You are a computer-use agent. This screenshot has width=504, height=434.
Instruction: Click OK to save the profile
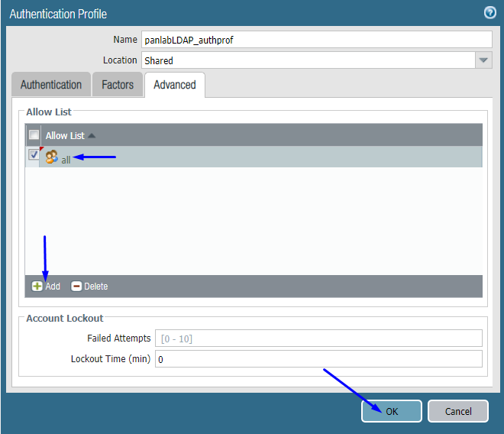(392, 411)
